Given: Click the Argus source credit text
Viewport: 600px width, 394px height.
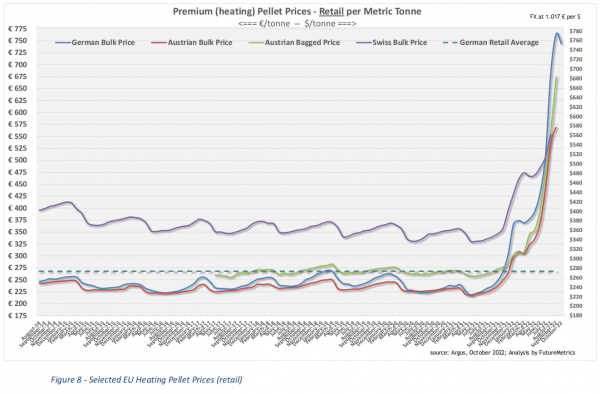Looking at the screenshot, I should pos(502,352).
